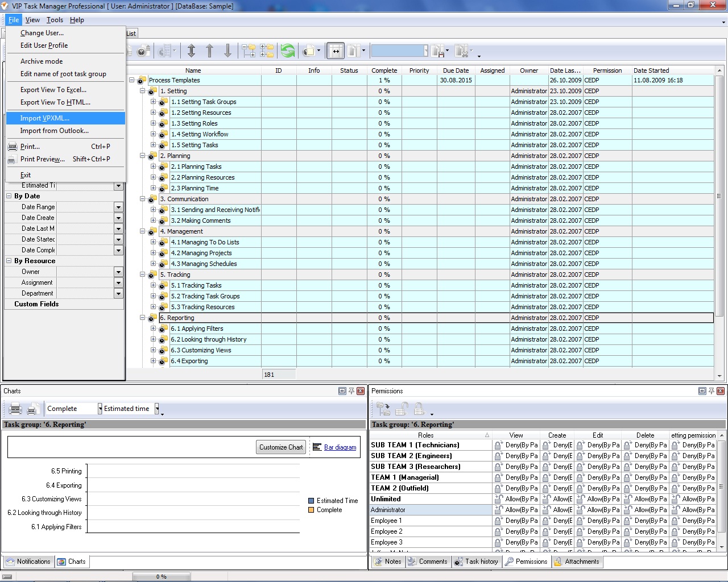Toggle the auto-width column view icon
Image resolution: width=728 pixels, height=582 pixels.
(x=336, y=51)
